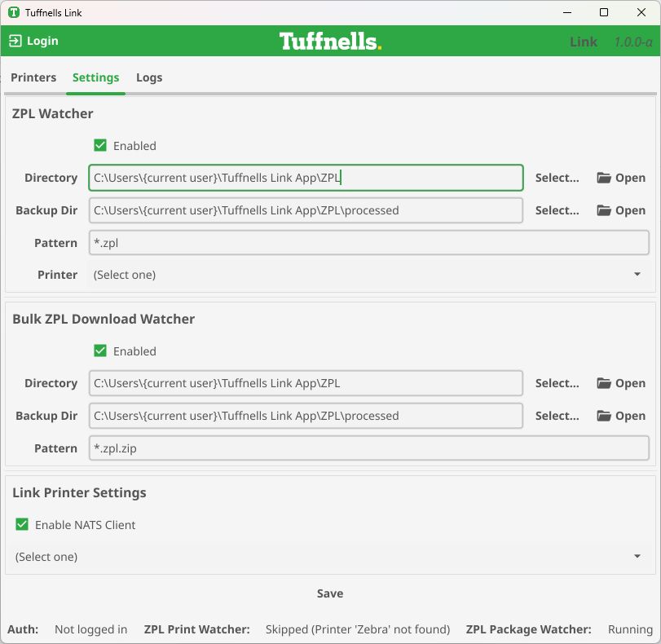Image resolution: width=661 pixels, height=644 pixels.
Task: Maximize the Tuffnells Link window
Action: [x=603, y=12]
